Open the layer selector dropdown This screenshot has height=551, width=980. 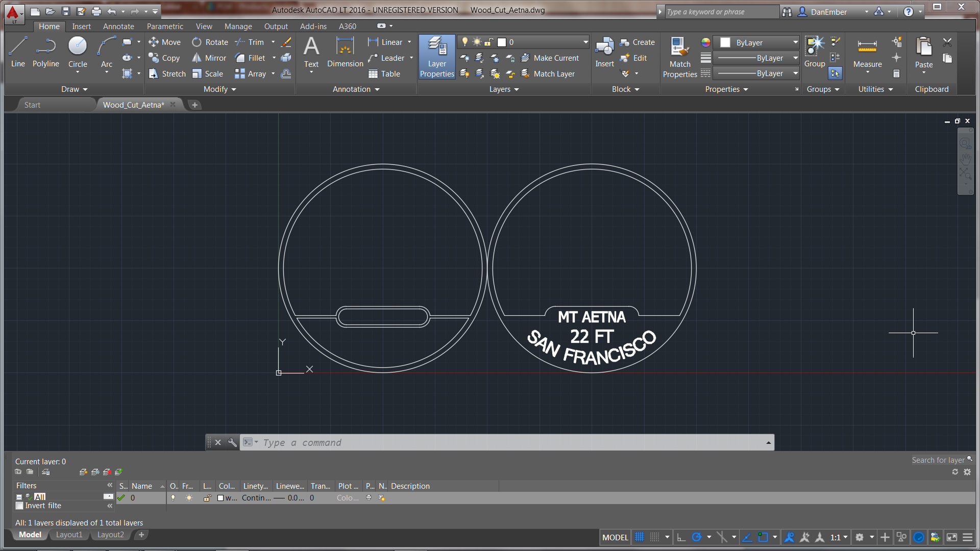click(x=585, y=42)
